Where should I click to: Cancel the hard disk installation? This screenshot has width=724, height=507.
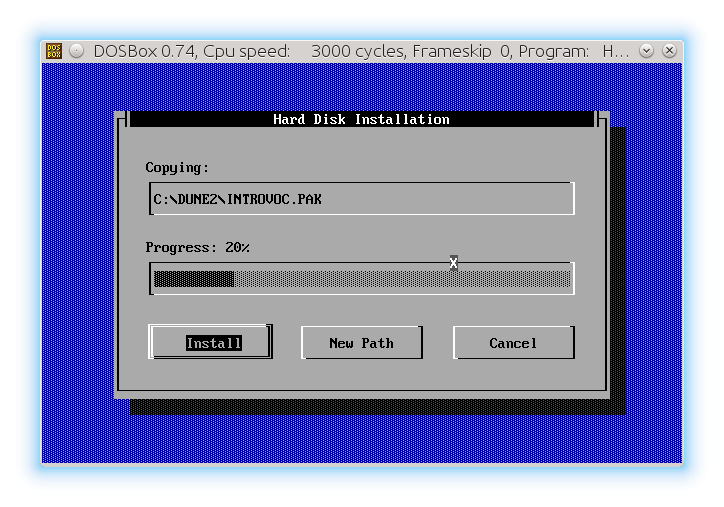click(513, 343)
